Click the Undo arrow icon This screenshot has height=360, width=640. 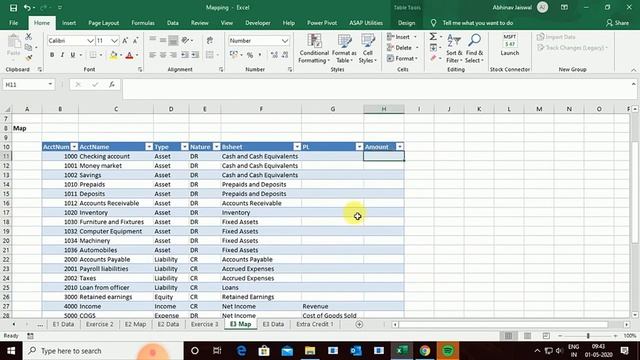coord(27,7)
